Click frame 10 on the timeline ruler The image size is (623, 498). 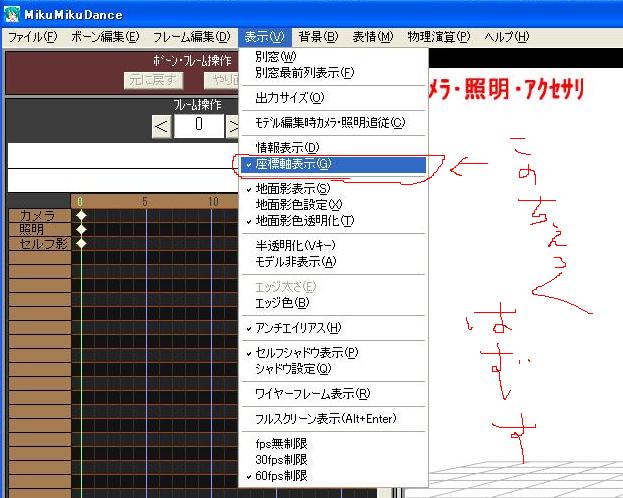click(x=213, y=202)
